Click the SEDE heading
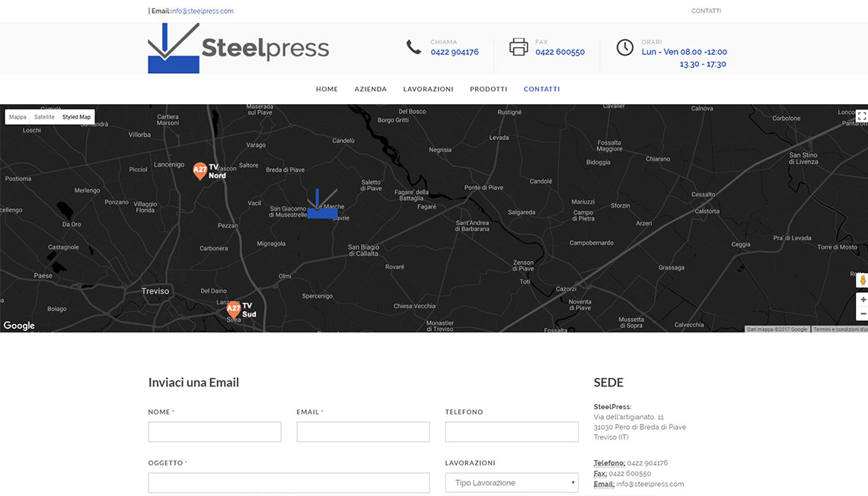 pos(608,383)
